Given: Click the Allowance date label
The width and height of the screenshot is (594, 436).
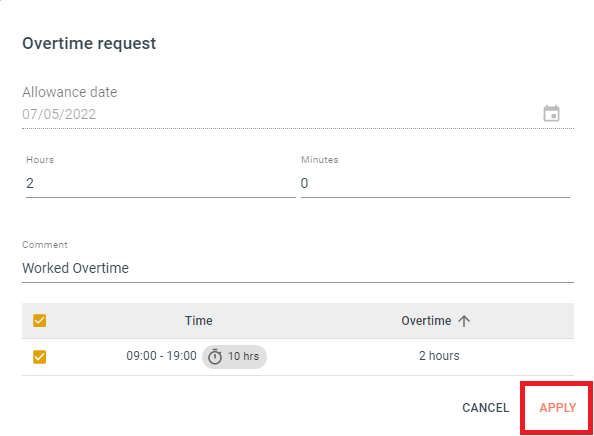Looking at the screenshot, I should coord(70,92).
